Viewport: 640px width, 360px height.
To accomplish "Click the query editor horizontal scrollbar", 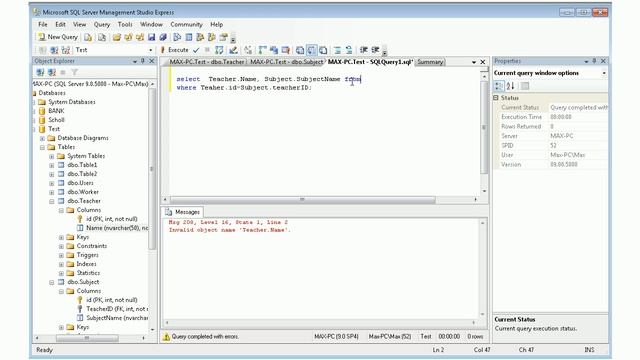I will 303,200.
